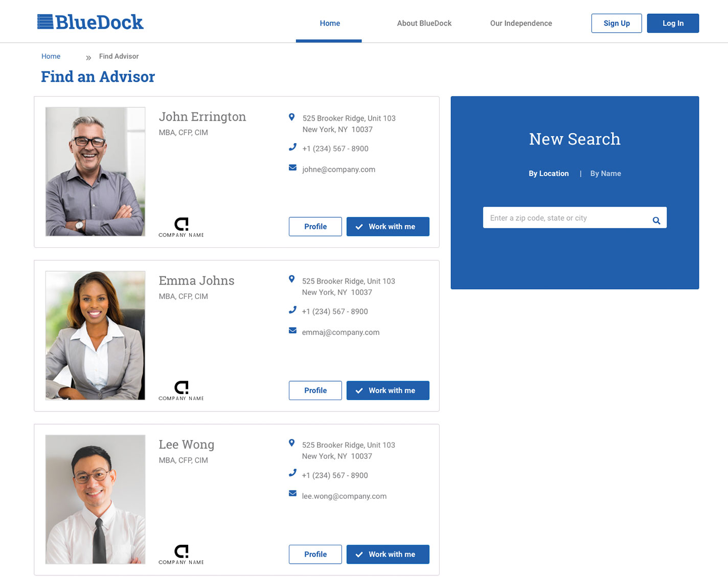
Task: Click the zip code search field
Action: coord(565,218)
